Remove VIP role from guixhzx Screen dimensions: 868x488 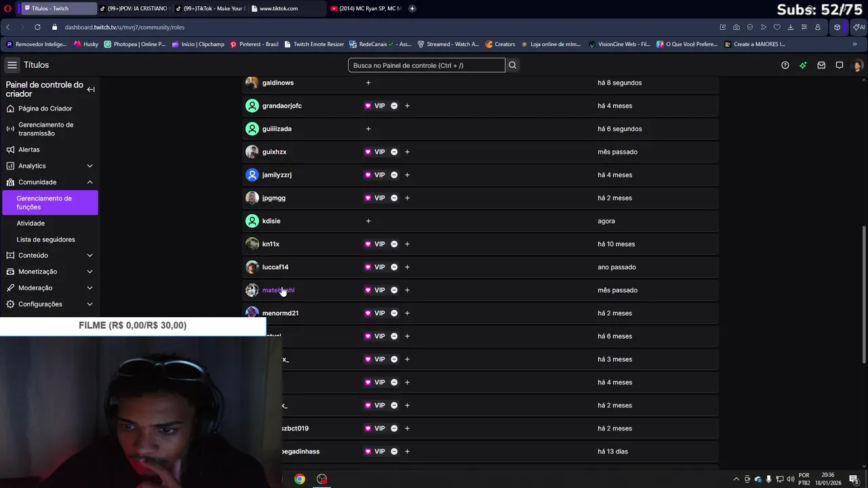[394, 152]
